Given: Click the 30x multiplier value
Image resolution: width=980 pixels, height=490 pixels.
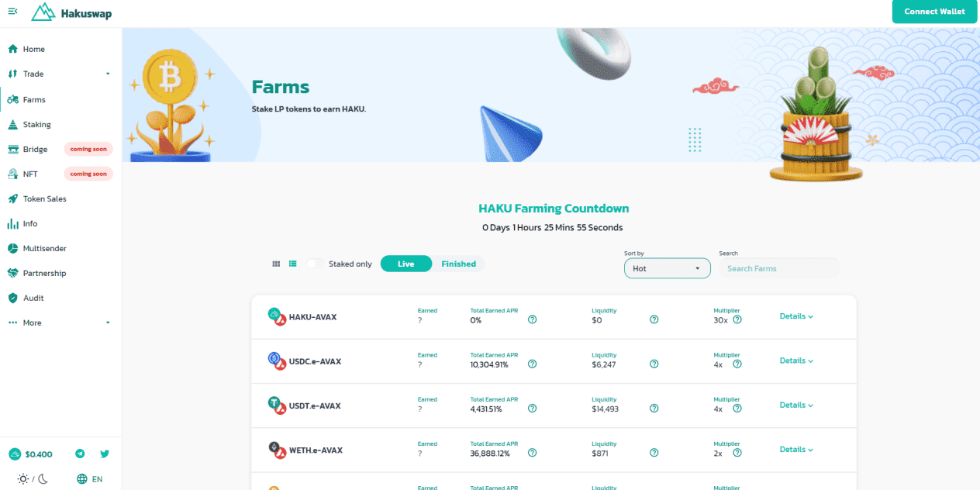Looking at the screenshot, I should point(721,320).
